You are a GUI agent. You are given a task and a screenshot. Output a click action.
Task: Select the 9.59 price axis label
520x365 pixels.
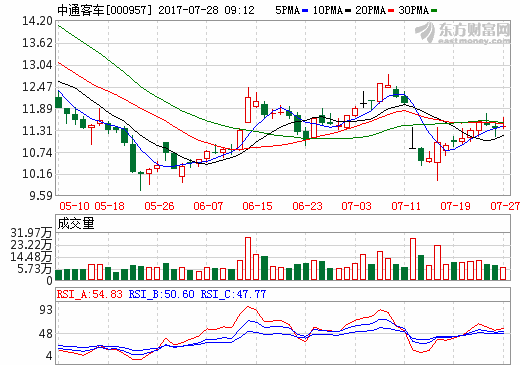click(41, 195)
